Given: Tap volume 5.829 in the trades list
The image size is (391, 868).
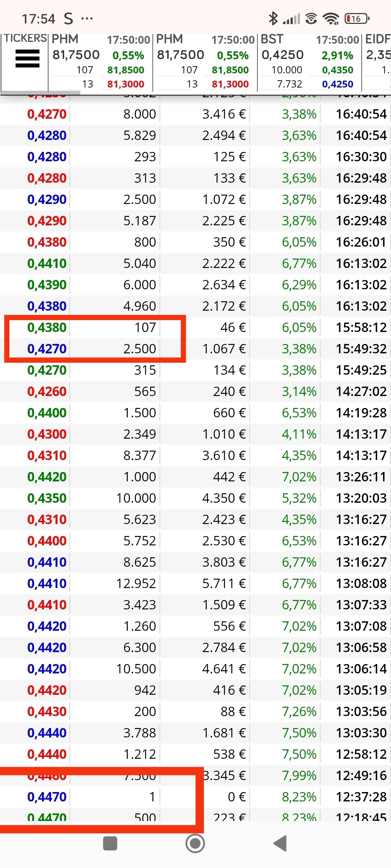Looking at the screenshot, I should point(139,135).
